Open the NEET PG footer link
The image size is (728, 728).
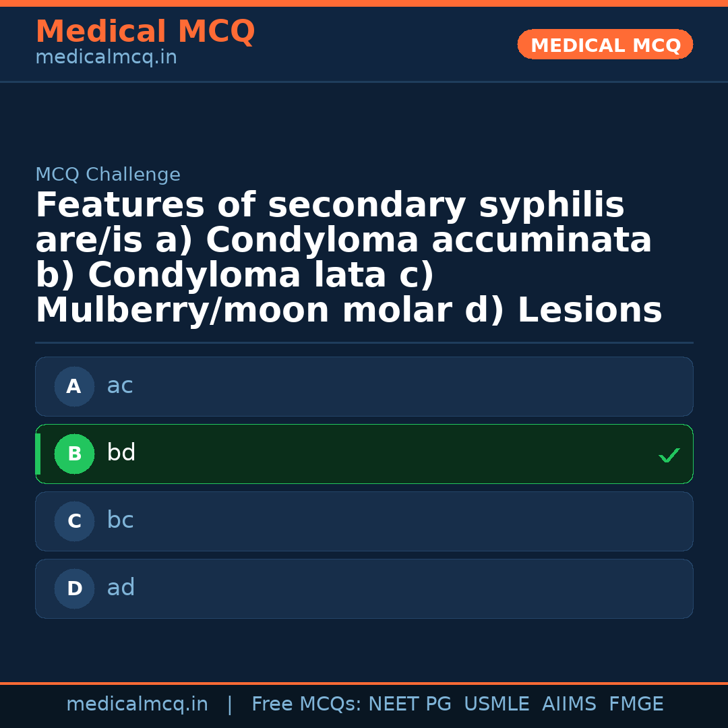409,704
